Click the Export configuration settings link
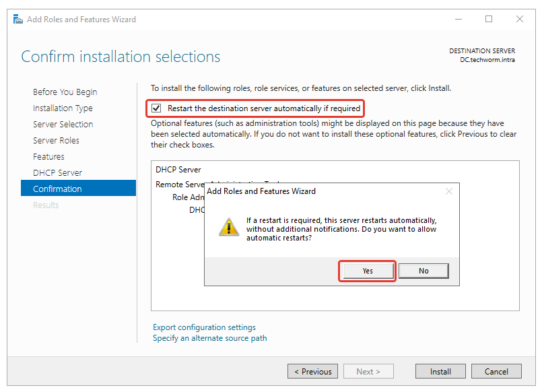This screenshot has width=542, height=392. point(204,327)
